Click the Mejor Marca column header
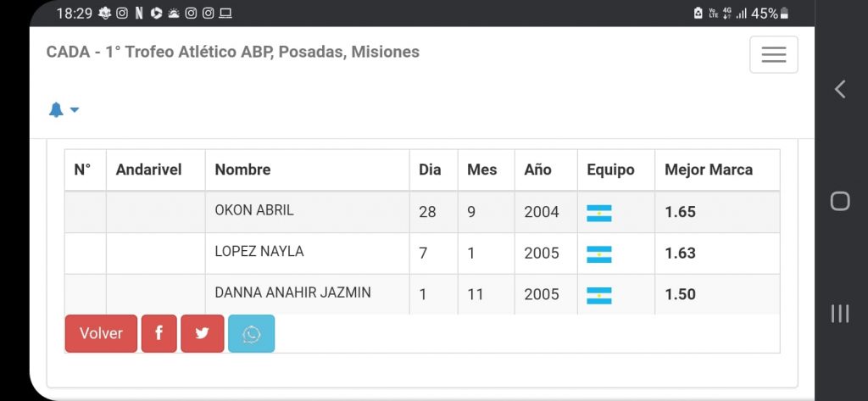868x401 pixels. coord(709,170)
